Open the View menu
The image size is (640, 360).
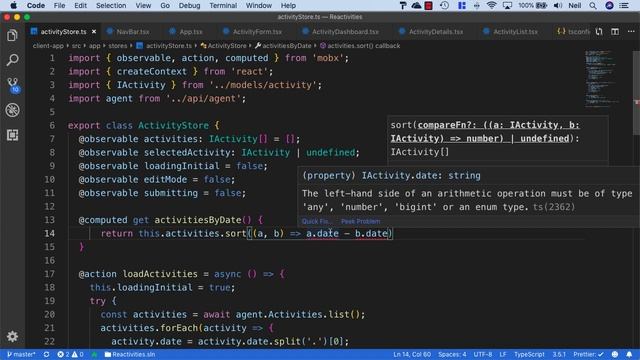click(143, 5)
